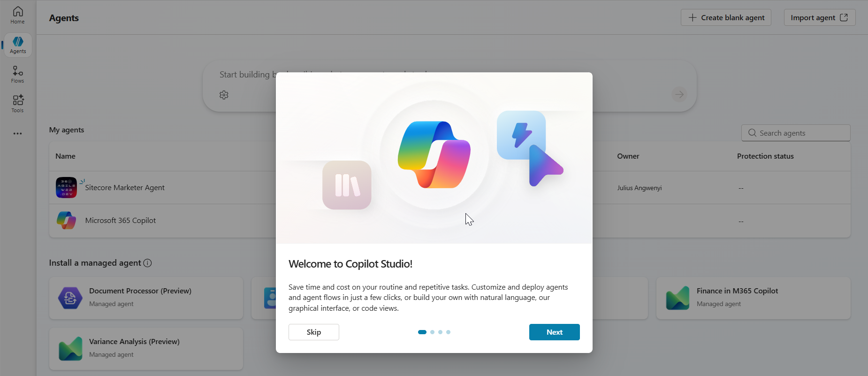Click the Variance Analysis agent icon

pyautogui.click(x=70, y=349)
